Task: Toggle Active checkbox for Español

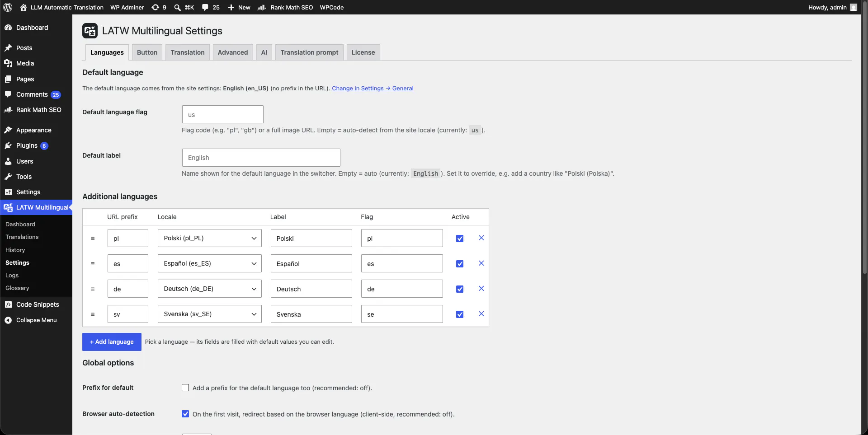Action: [460, 264]
